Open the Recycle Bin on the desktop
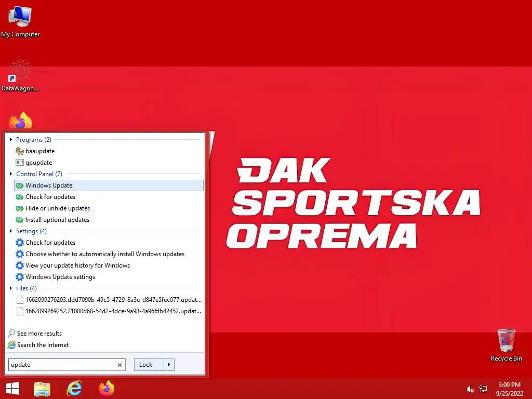This screenshot has height=399, width=532. click(506, 345)
